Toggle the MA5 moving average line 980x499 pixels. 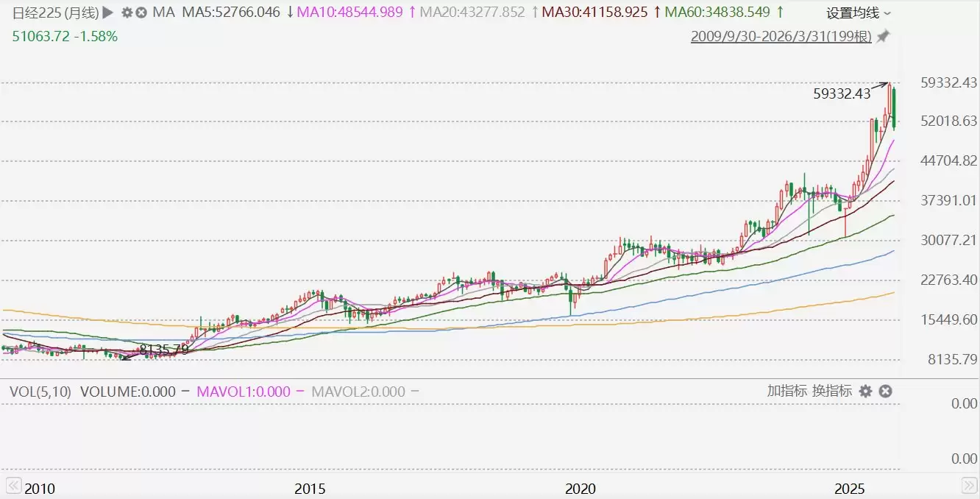[x=231, y=13]
